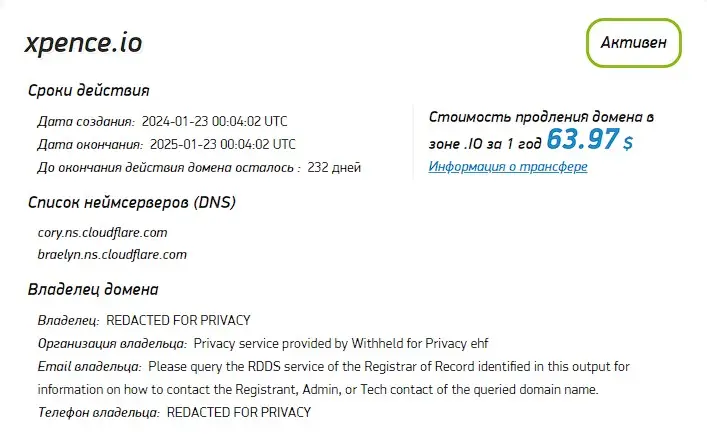Select the Сроки действия section heading
The image size is (707, 434).
(89, 91)
